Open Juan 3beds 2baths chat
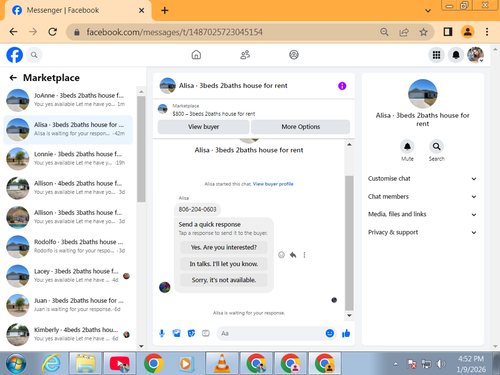 pos(68,305)
